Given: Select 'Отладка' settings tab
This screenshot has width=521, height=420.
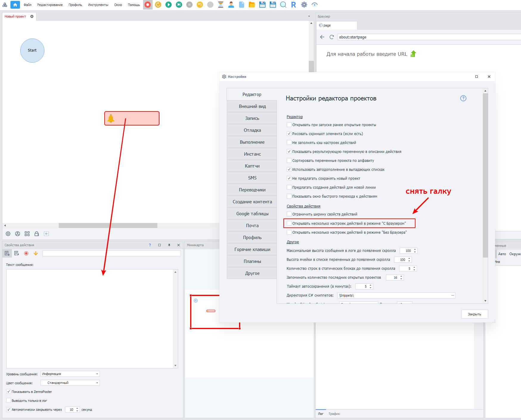Looking at the screenshot, I should tap(252, 130).
